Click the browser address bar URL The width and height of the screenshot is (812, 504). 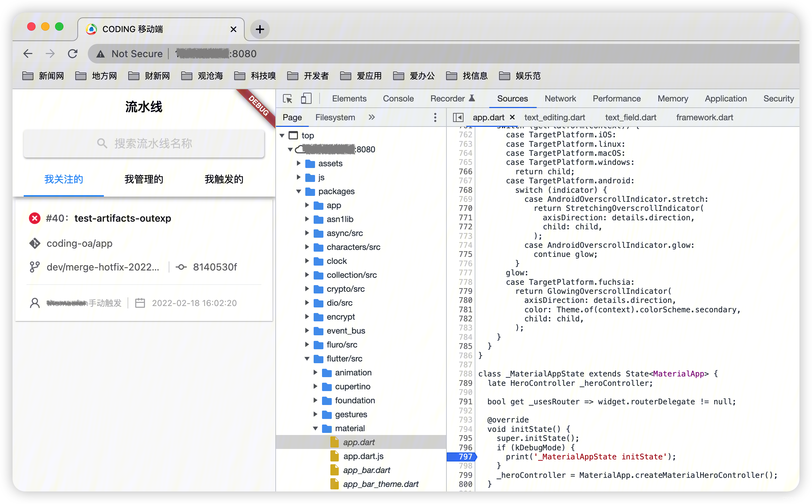click(216, 54)
